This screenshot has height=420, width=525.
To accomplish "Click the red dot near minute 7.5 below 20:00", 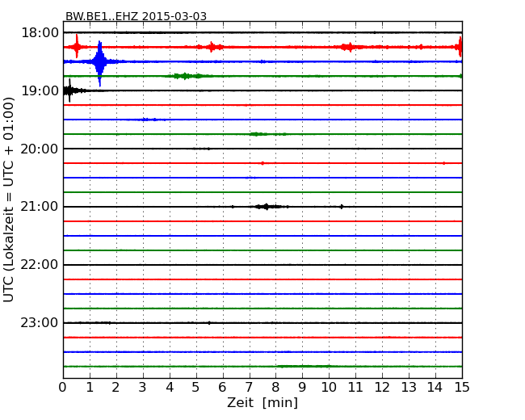I will tap(262, 163).
